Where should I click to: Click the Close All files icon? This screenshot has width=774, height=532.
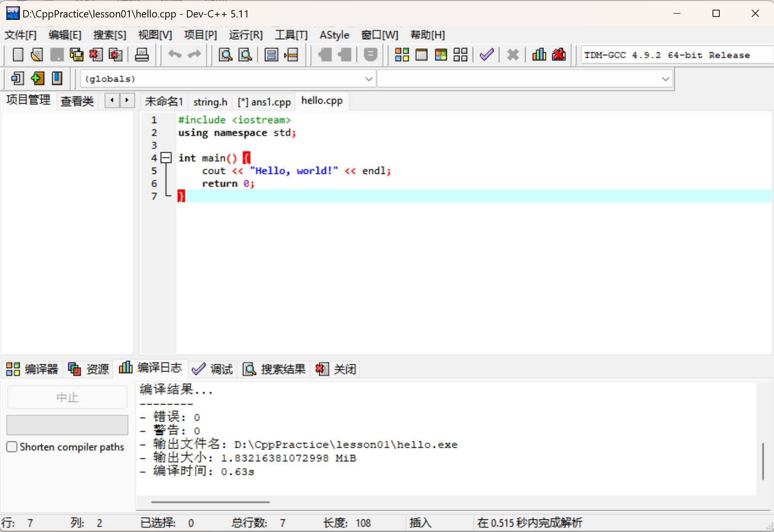pyautogui.click(x=115, y=55)
